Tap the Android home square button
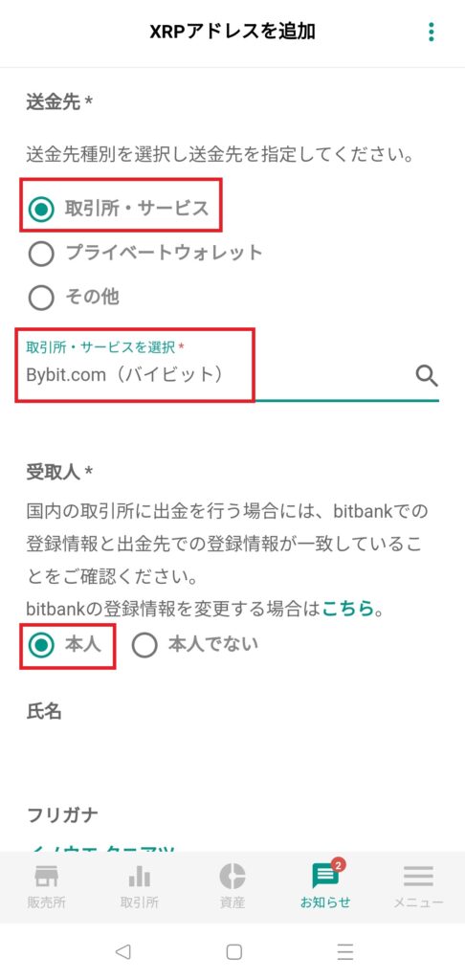Viewport: 465px width, 980px height. click(233, 951)
